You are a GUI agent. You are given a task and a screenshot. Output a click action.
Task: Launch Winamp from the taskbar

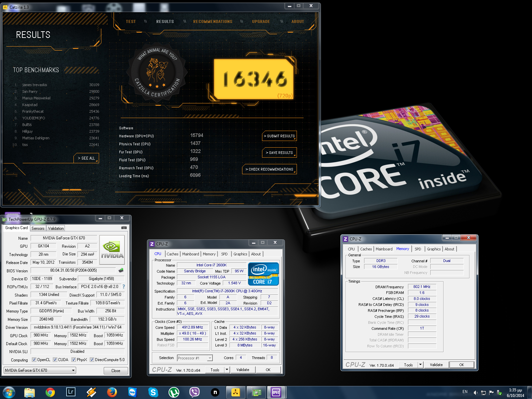(x=91, y=392)
